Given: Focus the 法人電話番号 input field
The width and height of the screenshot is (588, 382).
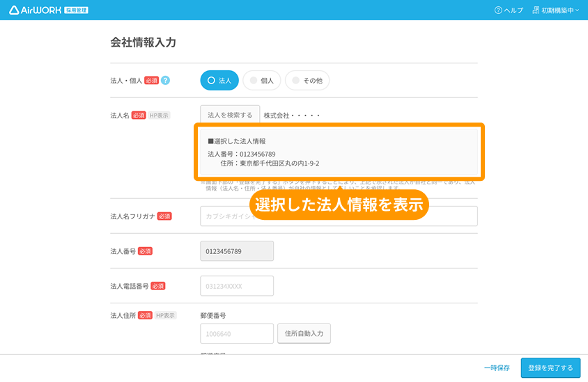Looking at the screenshot, I should coord(237,286).
